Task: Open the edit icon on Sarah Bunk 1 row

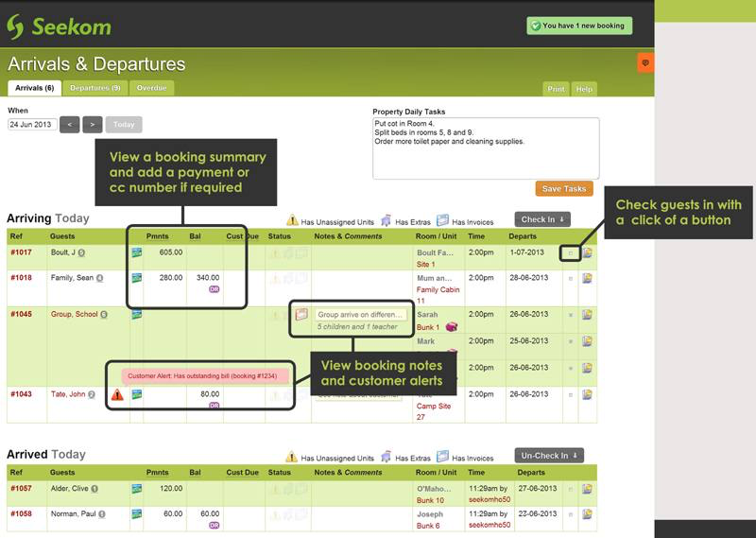Action: tap(587, 315)
